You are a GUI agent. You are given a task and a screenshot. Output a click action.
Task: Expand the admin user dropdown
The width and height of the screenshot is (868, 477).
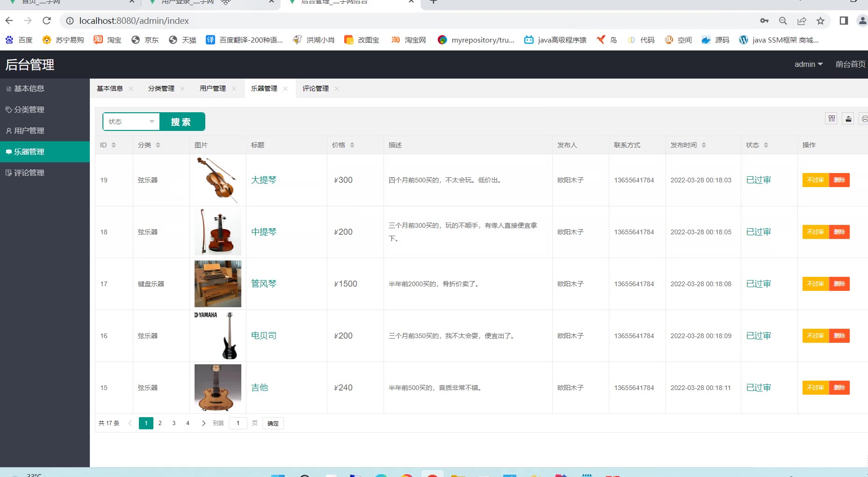pos(809,65)
